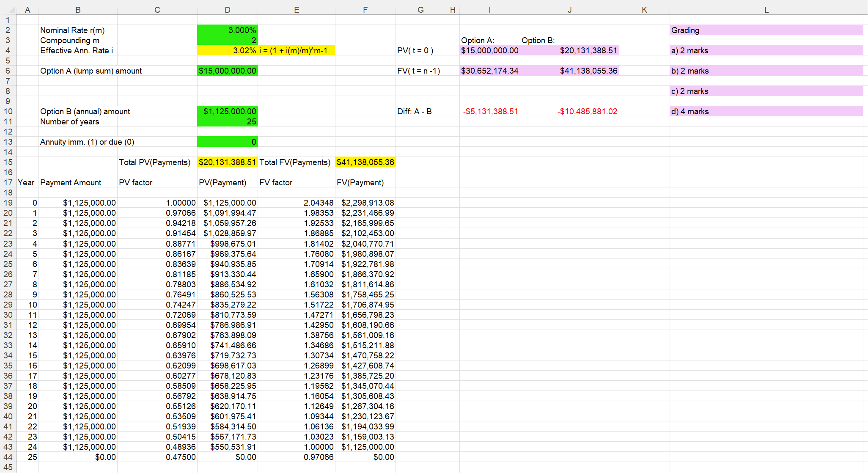Click PV factor 1.00000 for year 0

pos(157,203)
